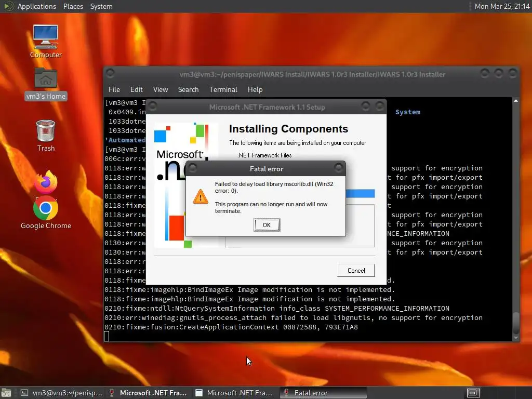Click the terminal line mentioning SYSTEM_PERFORMANCE_INFORMATION at bottom
Image resolution: width=532 pixels, height=399 pixels.
pos(277,309)
